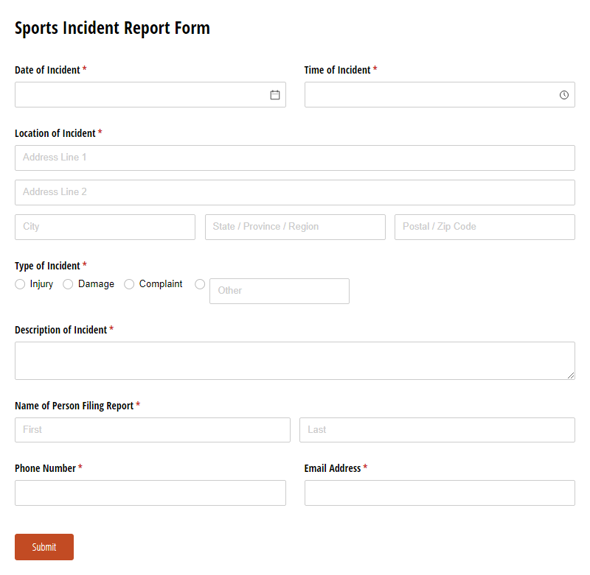590x575 pixels.
Task: Select the Other incident type radio button
Action: click(x=200, y=284)
